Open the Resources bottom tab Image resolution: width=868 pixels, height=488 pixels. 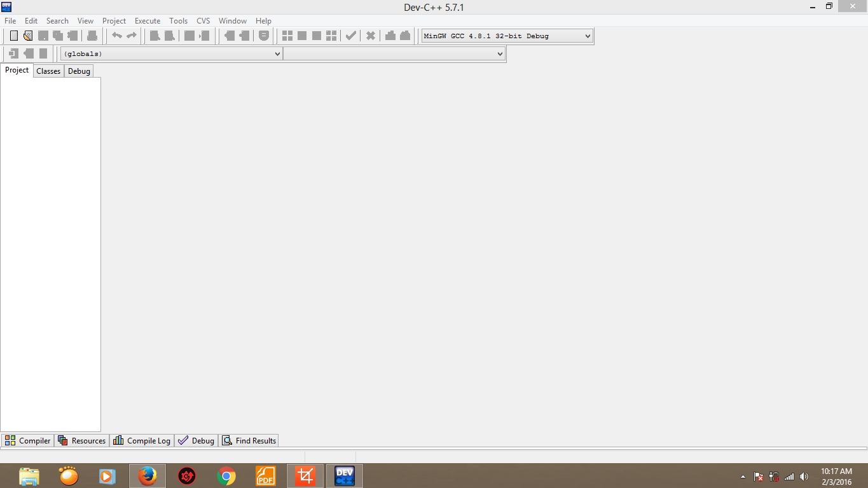coord(82,440)
